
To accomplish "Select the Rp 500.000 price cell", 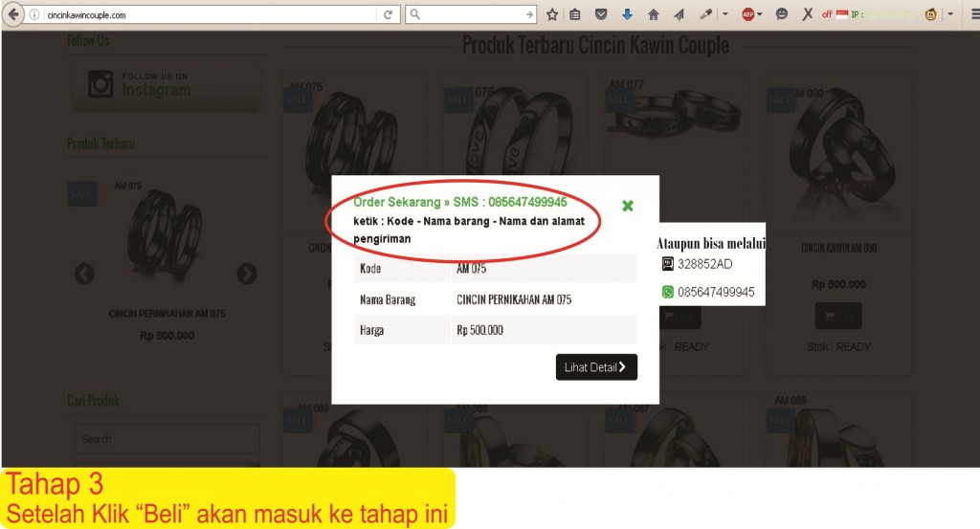I will [x=544, y=330].
